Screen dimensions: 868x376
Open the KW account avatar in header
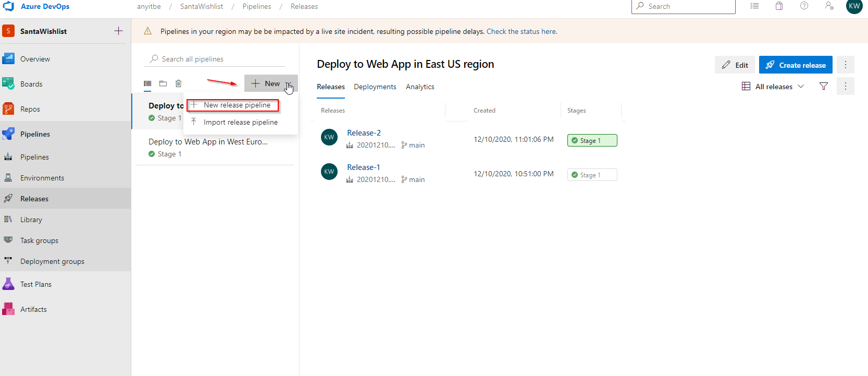[854, 6]
